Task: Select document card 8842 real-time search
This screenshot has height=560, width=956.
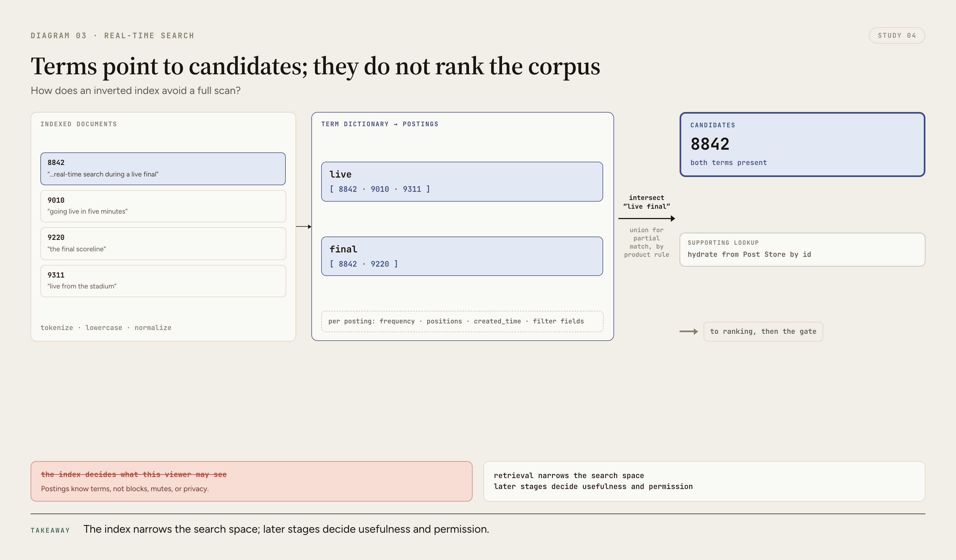Action: 163,169
